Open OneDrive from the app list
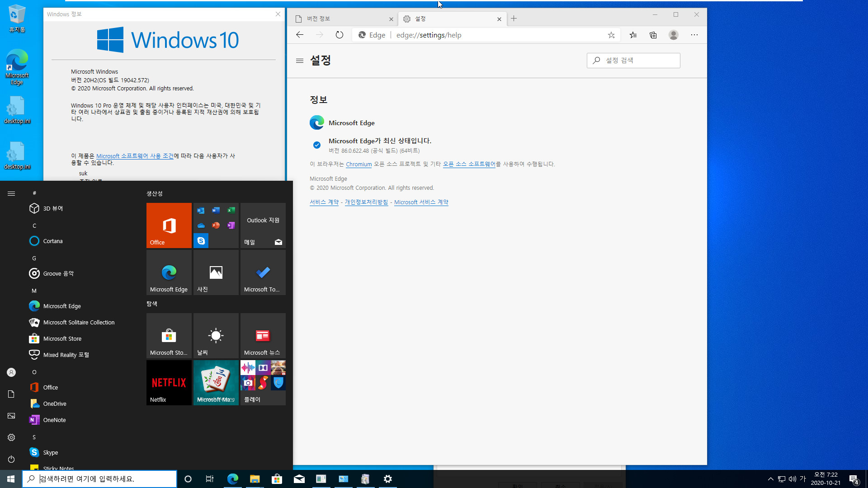This screenshot has height=488, width=868. (x=81, y=404)
